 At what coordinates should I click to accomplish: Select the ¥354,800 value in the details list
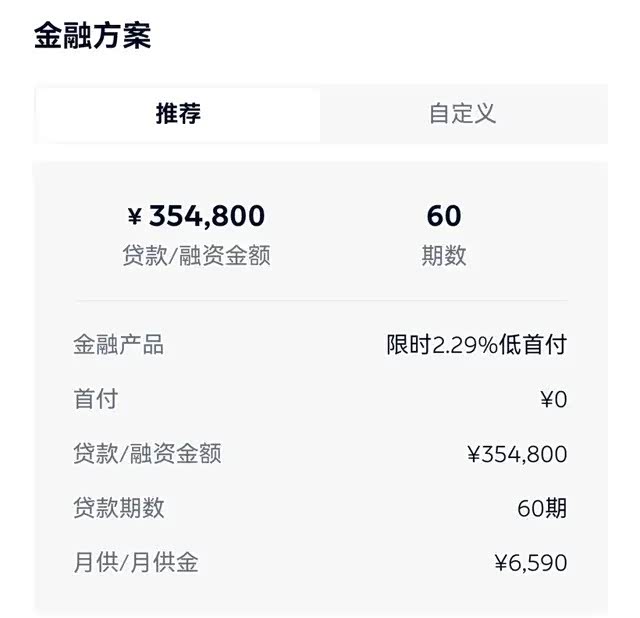(x=517, y=455)
